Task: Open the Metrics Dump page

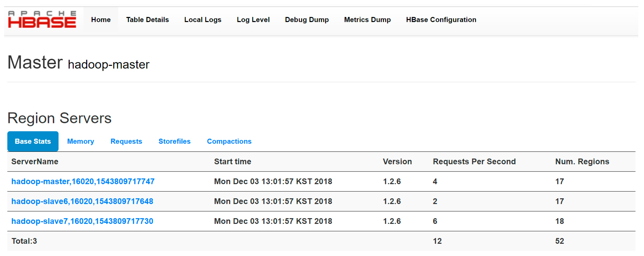Action: click(367, 20)
